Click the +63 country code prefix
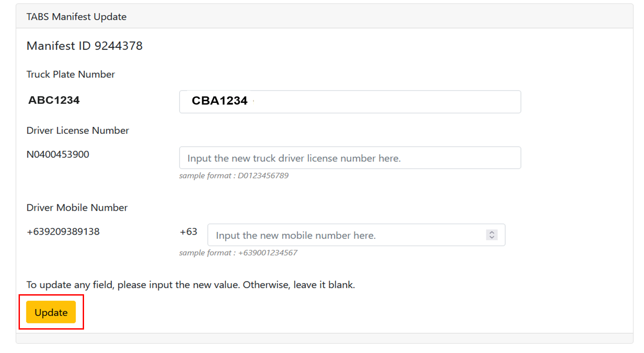This screenshot has width=644, height=353. [x=188, y=232]
